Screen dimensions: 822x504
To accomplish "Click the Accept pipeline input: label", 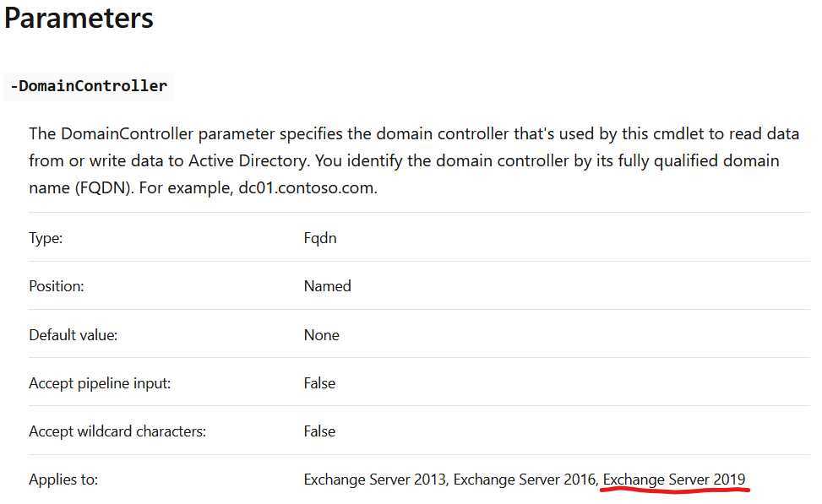I will [x=100, y=383].
